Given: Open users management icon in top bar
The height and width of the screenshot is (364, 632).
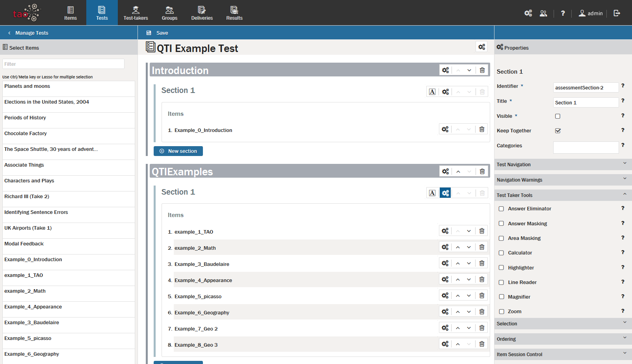Looking at the screenshot, I should [543, 13].
